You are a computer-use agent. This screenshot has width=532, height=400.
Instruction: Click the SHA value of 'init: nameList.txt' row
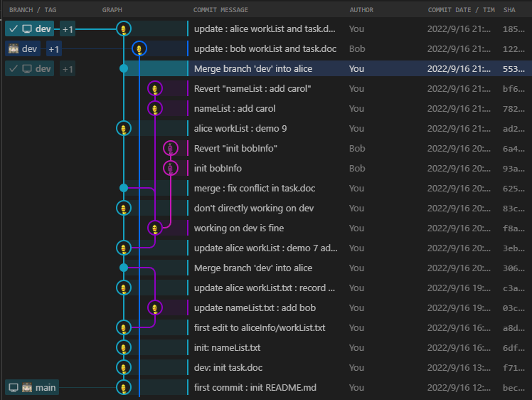[514, 347]
